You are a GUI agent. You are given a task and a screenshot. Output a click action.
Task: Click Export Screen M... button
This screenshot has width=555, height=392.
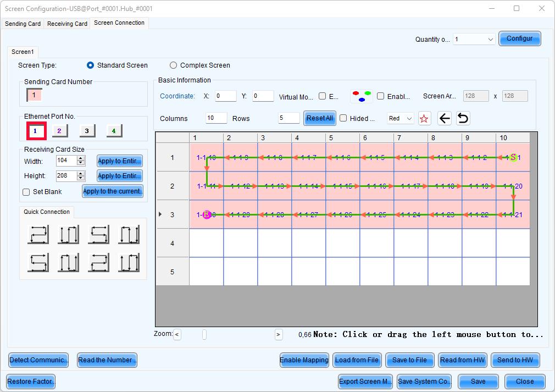[x=365, y=382]
